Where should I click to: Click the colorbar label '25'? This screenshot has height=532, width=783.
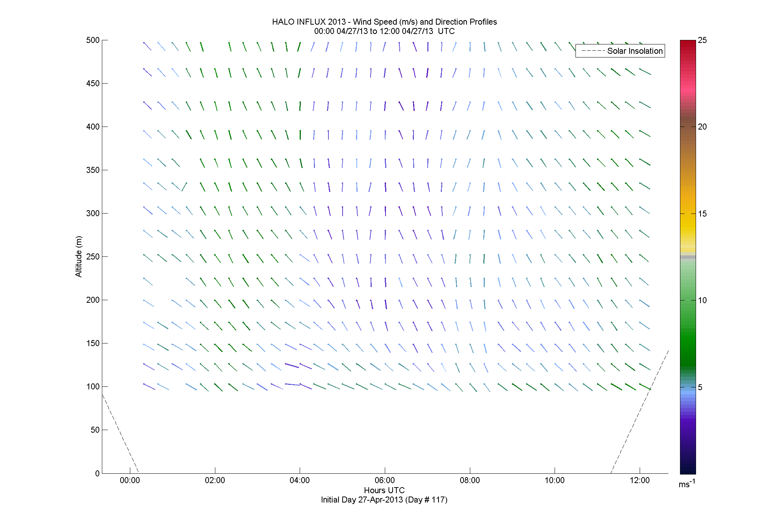[x=702, y=40]
